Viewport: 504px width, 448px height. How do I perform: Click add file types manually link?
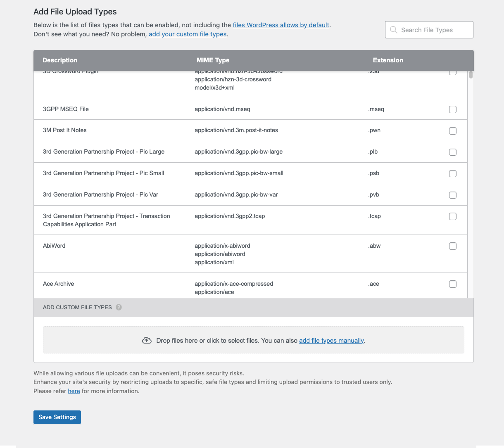[x=331, y=341]
